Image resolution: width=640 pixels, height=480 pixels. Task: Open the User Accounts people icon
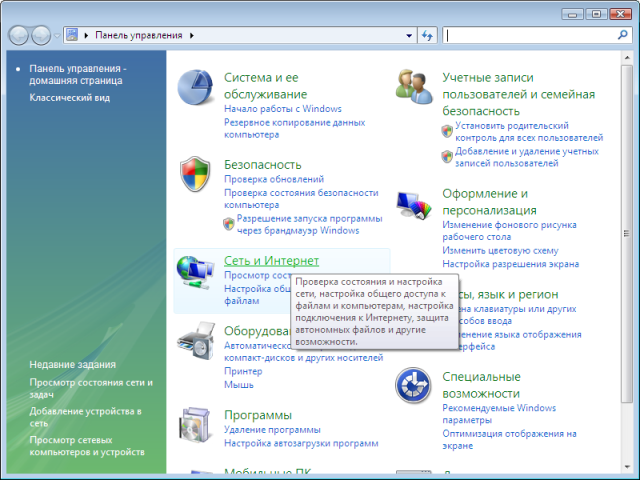(x=414, y=87)
